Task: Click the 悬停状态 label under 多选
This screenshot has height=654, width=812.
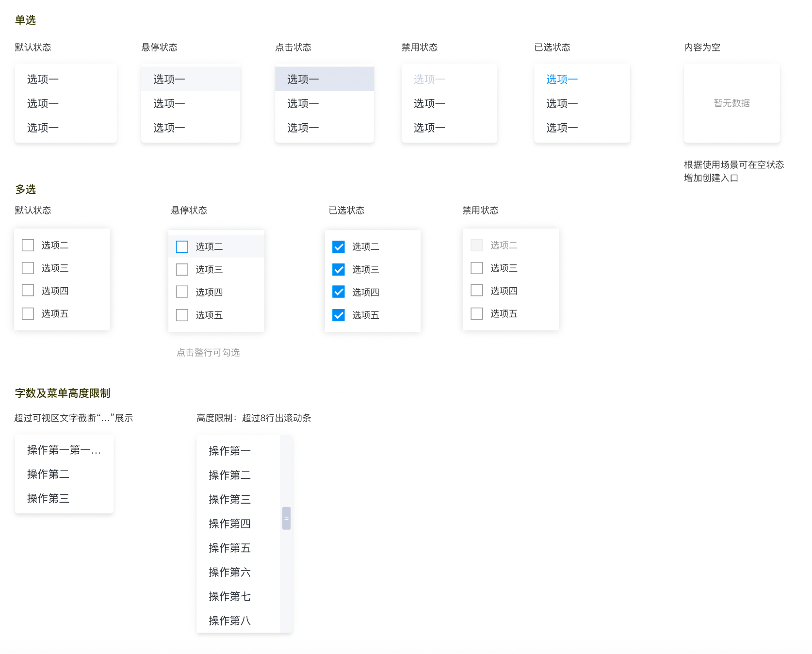Action: coord(189,210)
